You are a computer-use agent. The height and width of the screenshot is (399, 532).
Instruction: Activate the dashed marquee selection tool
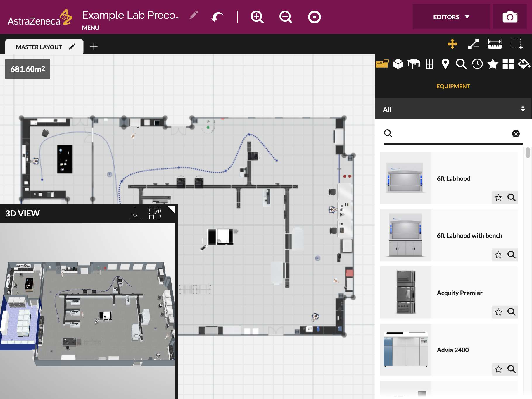[x=516, y=44]
